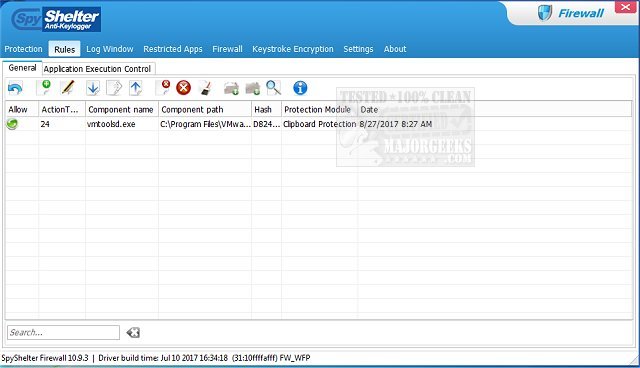The image size is (640, 368).
Task: Click the blue information icon
Action: 300,88
